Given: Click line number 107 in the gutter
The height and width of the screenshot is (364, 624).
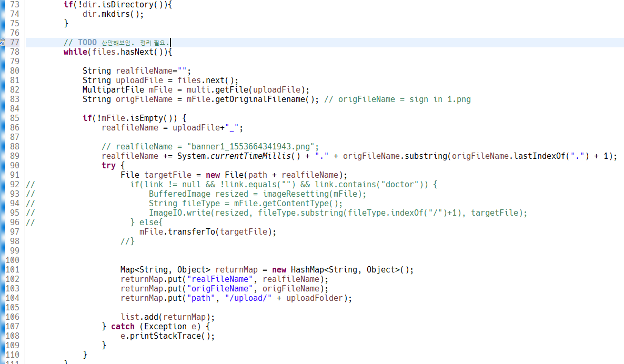Looking at the screenshot, I should pos(12,327).
